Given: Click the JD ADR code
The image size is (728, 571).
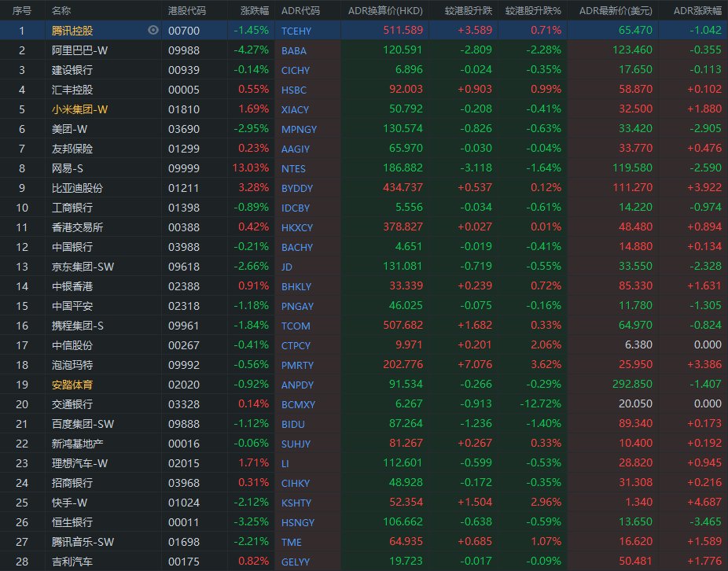Looking at the screenshot, I should pyautogui.click(x=286, y=267).
